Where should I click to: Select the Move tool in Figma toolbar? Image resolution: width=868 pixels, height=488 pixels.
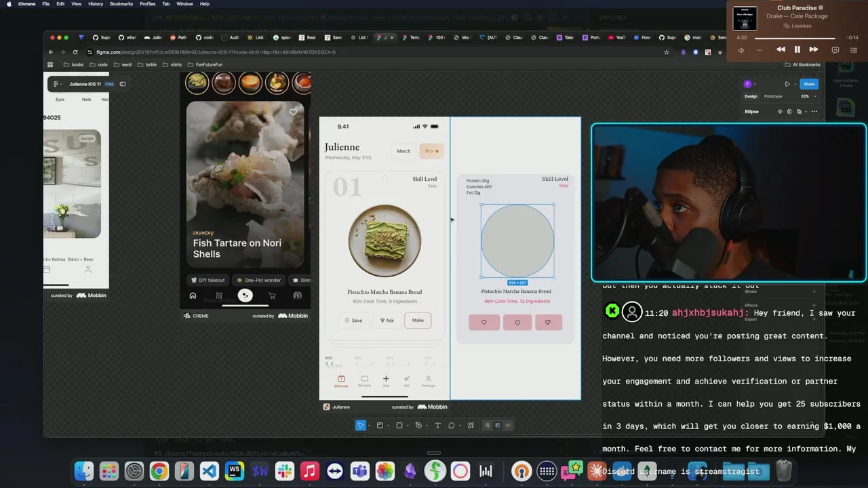click(x=361, y=426)
